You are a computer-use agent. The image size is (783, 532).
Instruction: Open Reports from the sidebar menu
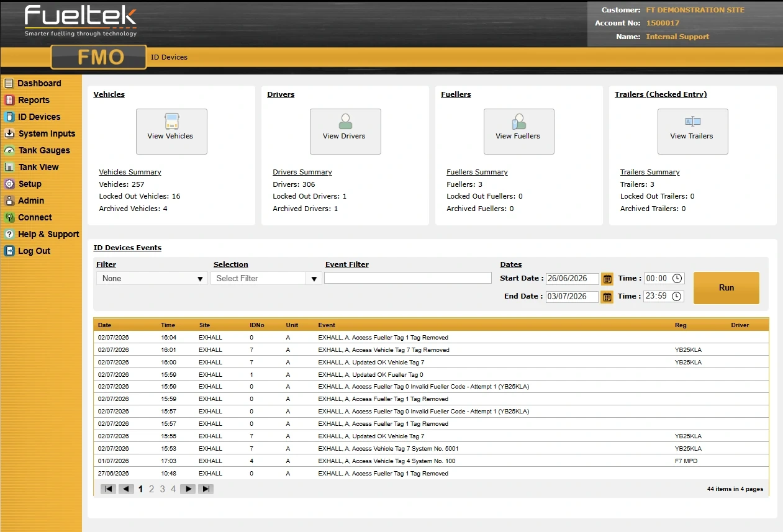[x=34, y=100]
